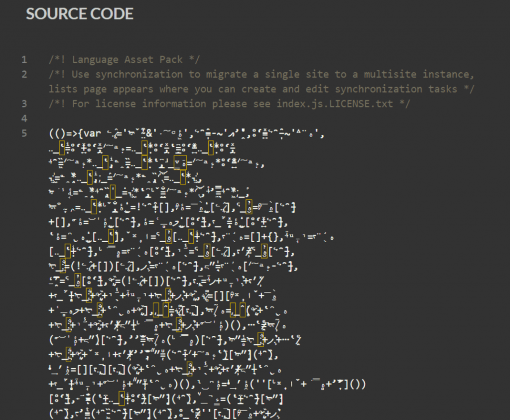This screenshot has width=510, height=420.
Task: Click the var keyword in the code
Action: 92,134
